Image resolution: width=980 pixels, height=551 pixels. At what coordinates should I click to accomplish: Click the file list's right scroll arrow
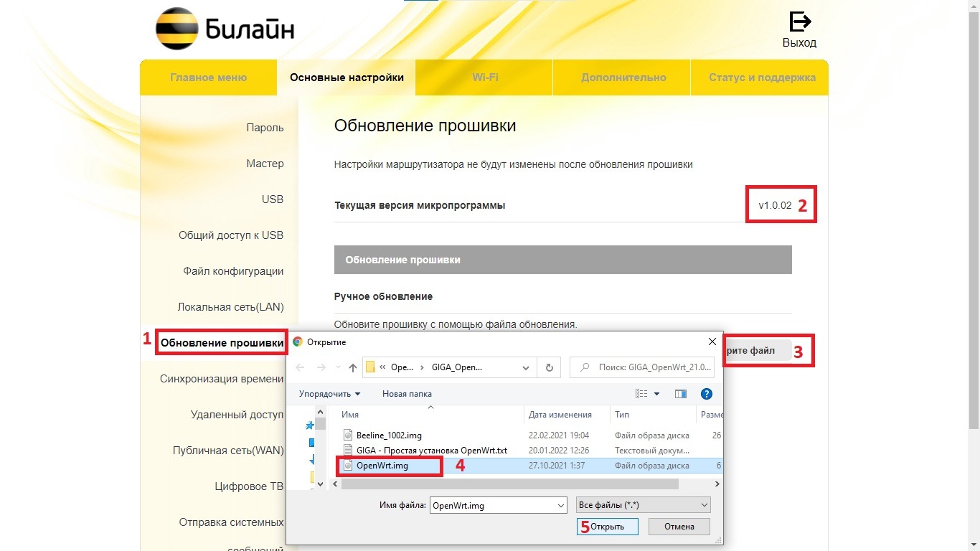718,484
